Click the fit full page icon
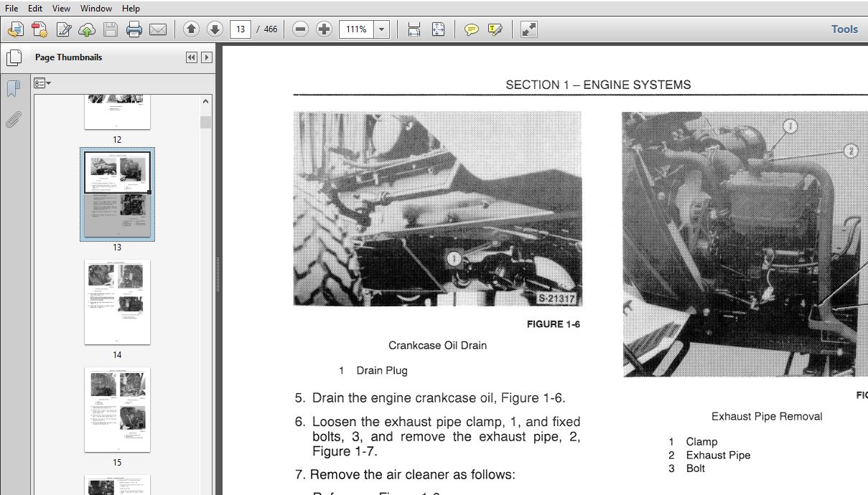This screenshot has height=495, width=868. (438, 29)
